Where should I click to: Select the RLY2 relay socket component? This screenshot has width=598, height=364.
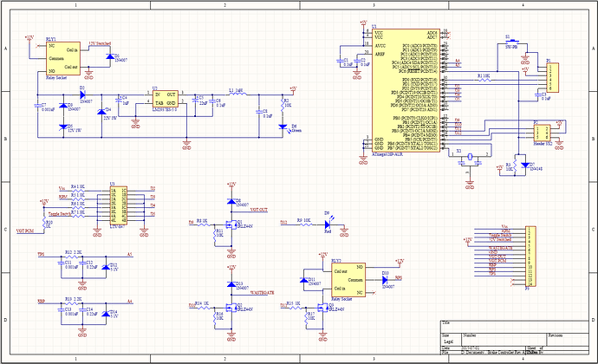click(x=348, y=280)
